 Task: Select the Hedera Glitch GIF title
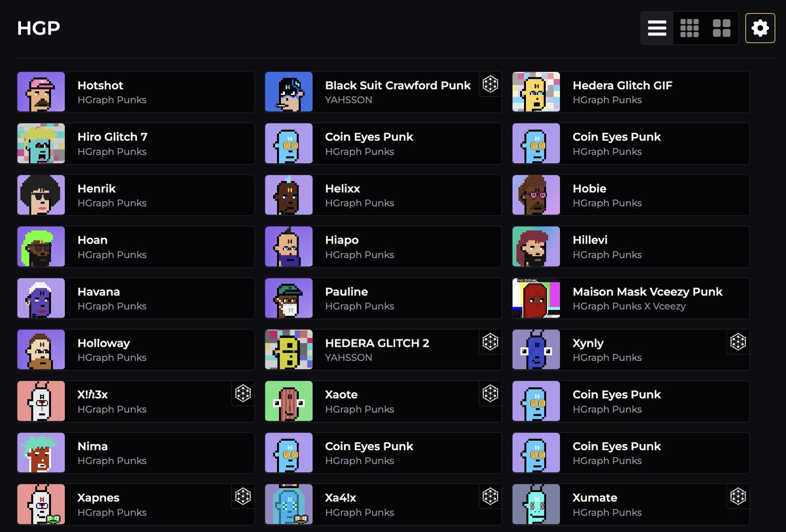(x=622, y=85)
